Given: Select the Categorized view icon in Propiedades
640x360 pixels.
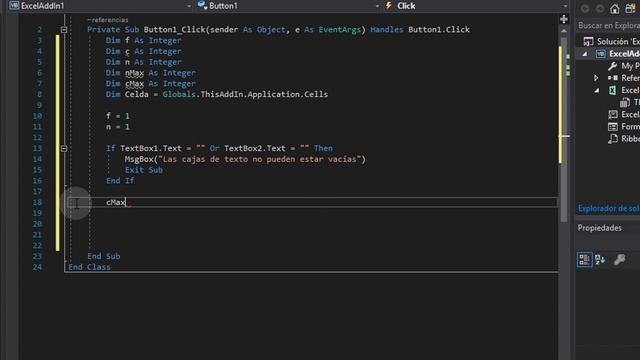Looking at the screenshot, I should point(584,260).
